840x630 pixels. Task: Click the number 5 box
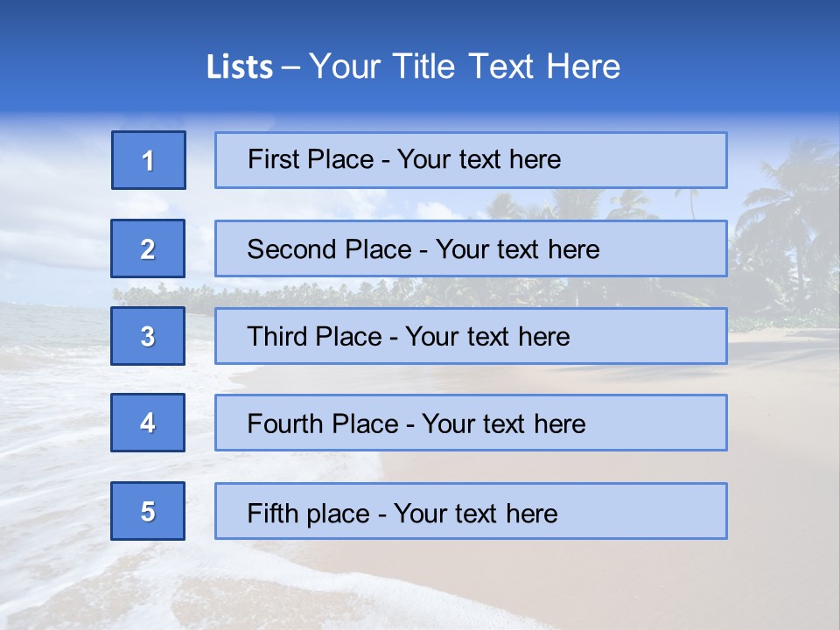click(x=148, y=511)
